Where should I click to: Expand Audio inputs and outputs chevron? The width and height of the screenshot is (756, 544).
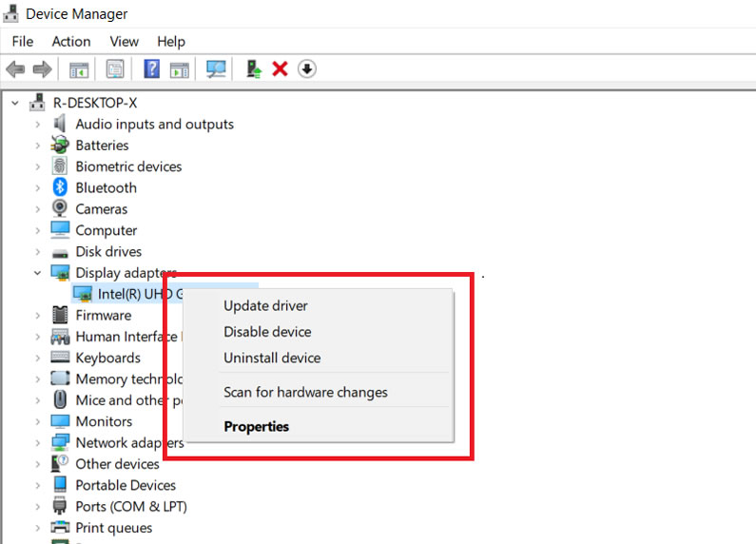tap(38, 125)
